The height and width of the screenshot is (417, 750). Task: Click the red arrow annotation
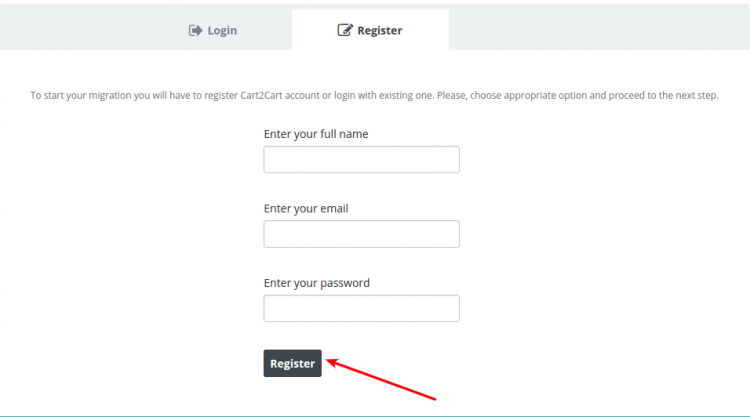pyautogui.click(x=381, y=379)
